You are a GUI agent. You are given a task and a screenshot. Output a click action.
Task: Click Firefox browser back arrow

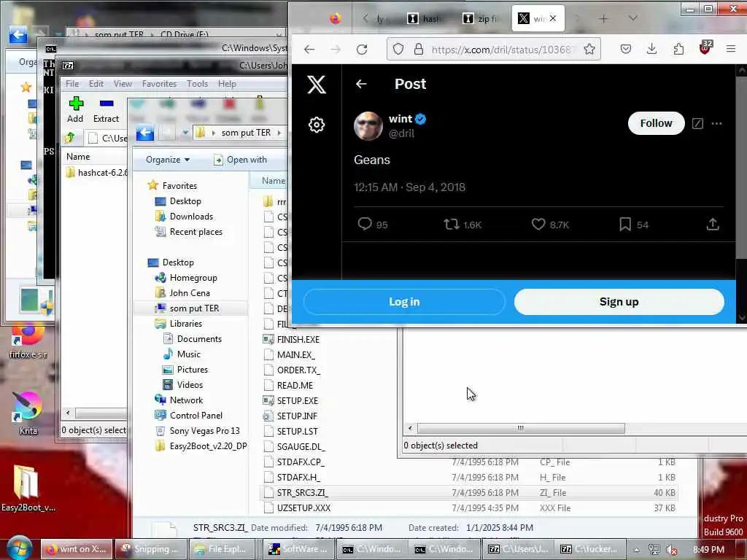(309, 49)
